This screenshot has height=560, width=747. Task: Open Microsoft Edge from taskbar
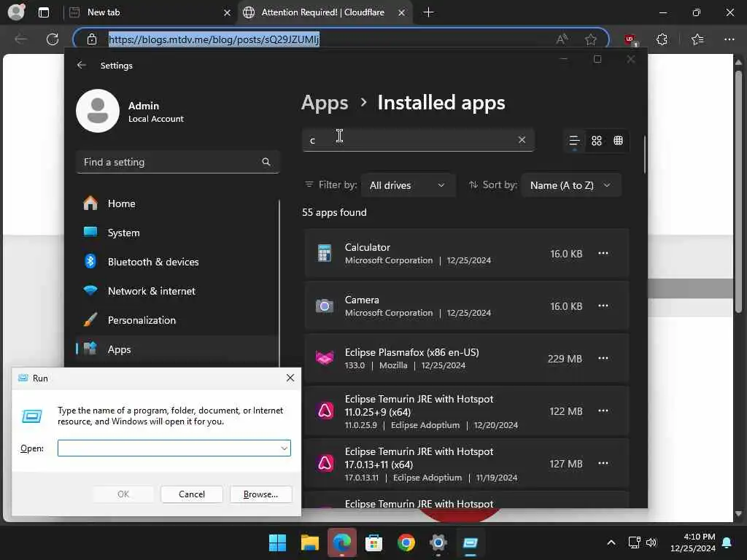(x=342, y=542)
